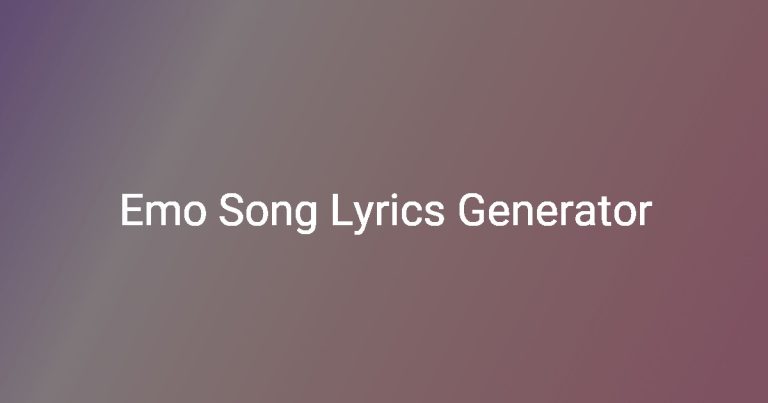Click the capital S of Song
This screenshot has width=768, height=403.
pyautogui.click(x=231, y=210)
